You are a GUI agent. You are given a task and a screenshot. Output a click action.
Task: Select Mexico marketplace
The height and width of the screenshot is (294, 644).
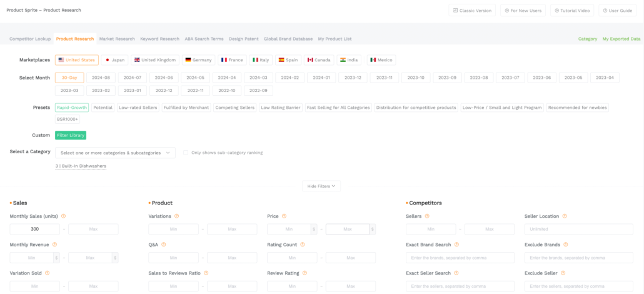(381, 60)
